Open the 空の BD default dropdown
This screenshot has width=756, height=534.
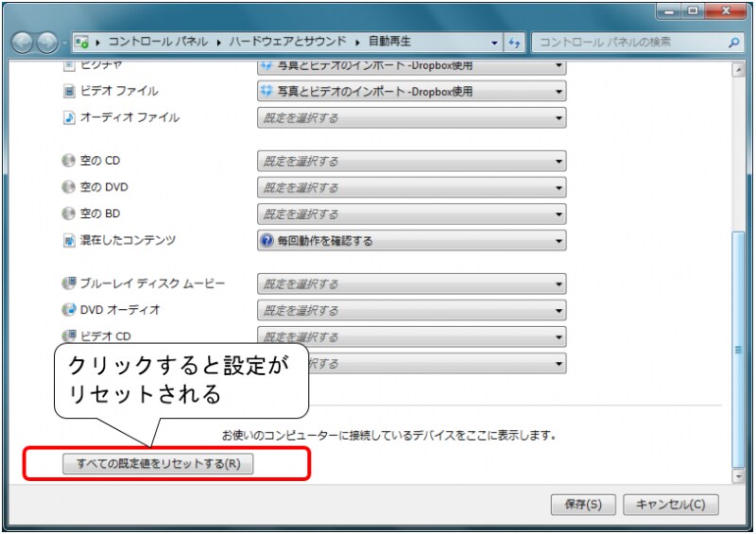(x=412, y=215)
